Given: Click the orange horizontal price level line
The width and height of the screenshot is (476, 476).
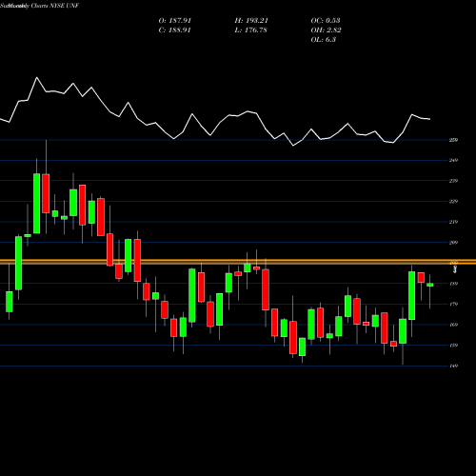Looking at the screenshot, I should (238, 262).
